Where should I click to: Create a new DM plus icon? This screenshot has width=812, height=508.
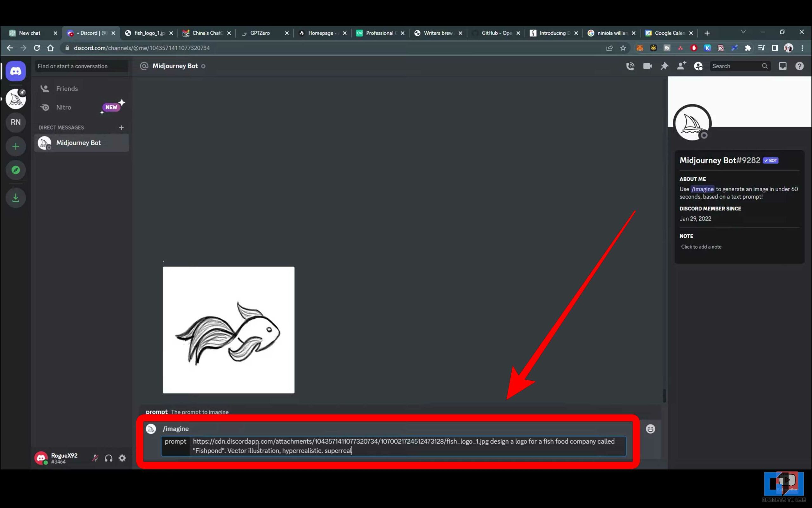[121, 128]
